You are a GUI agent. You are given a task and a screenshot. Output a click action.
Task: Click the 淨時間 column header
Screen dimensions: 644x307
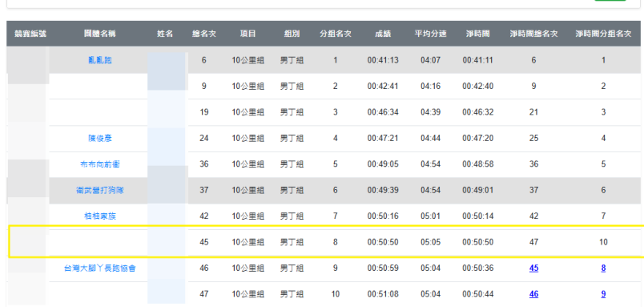[477, 34]
